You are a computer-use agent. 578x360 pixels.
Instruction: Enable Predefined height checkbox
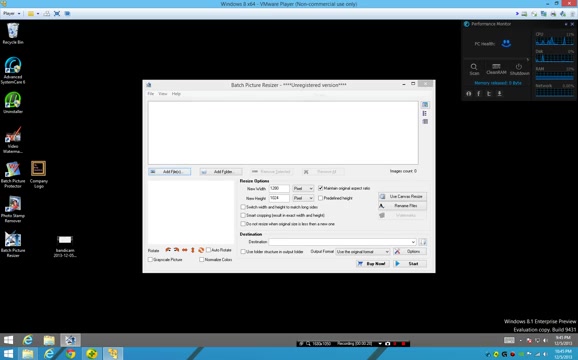321,198
